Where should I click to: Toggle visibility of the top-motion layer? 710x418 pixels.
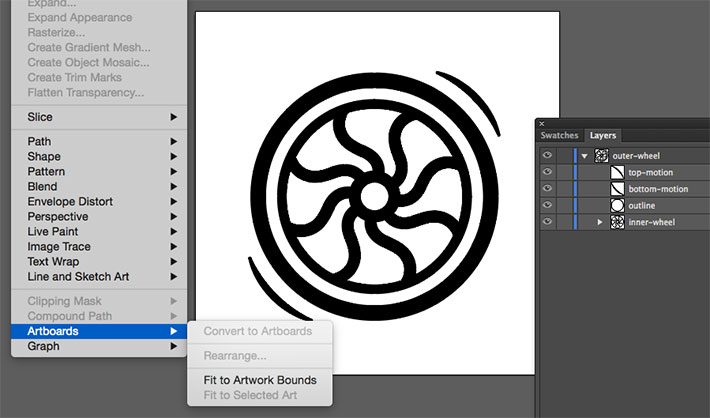547,172
